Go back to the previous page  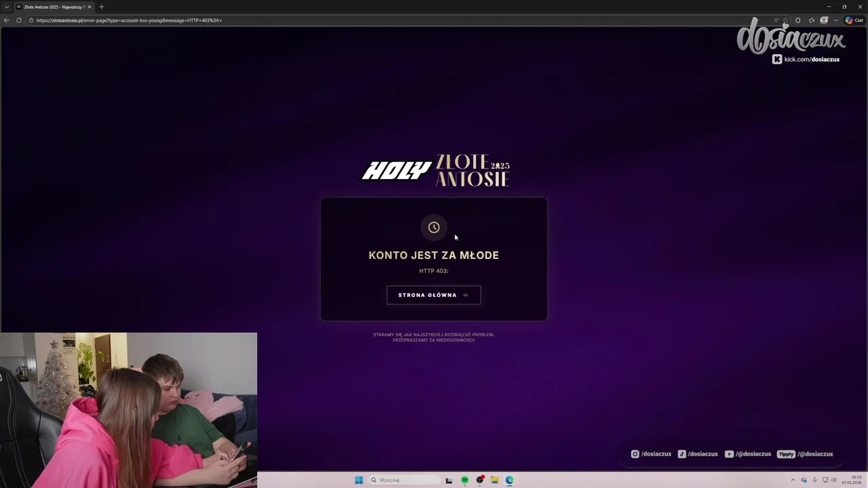point(7,20)
